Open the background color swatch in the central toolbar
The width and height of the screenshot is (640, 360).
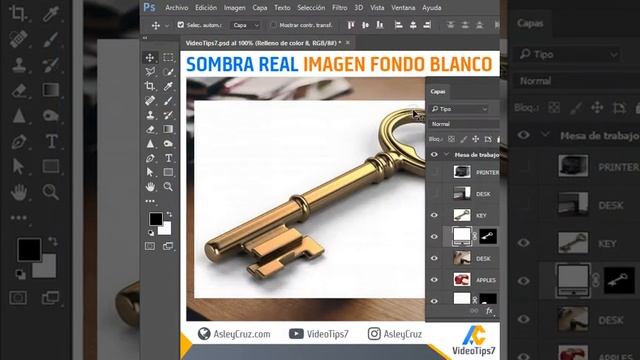166,230
